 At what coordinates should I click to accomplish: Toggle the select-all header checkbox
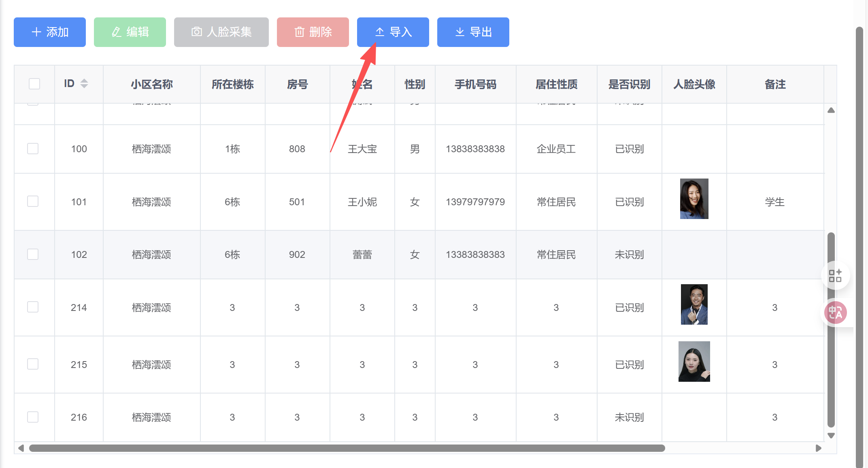point(34,84)
